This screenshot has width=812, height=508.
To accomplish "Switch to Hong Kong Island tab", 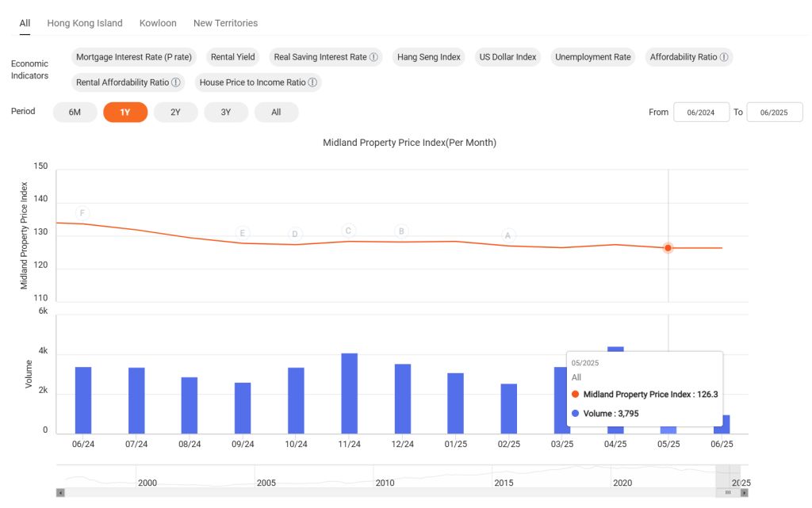I will (x=85, y=23).
